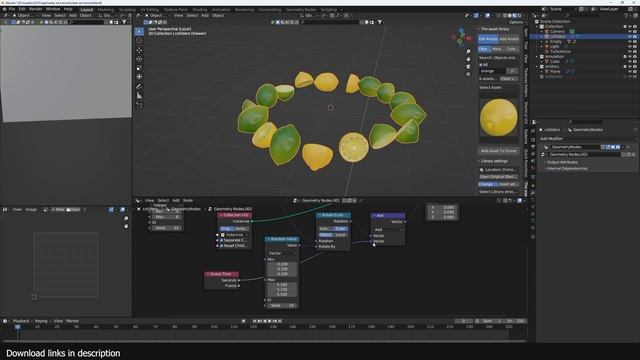Select the Rotate tool in viewport toolbar
The height and width of the screenshot is (360, 640).
click(140, 59)
